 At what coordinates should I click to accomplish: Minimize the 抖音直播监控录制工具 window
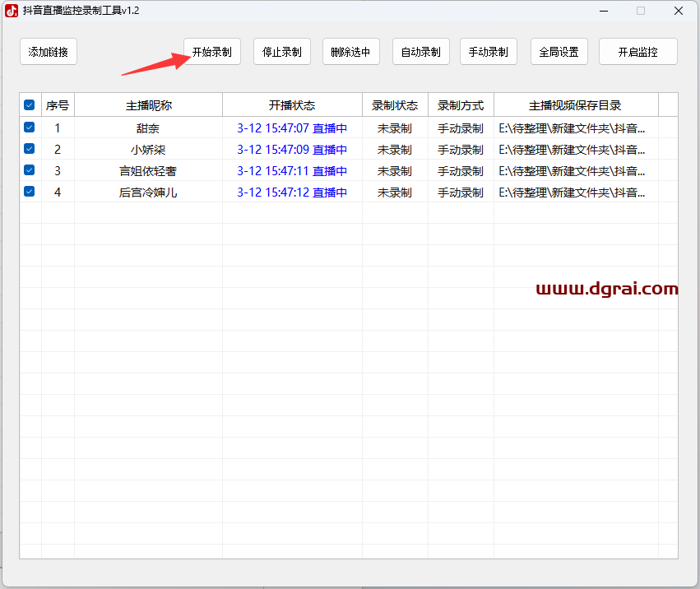point(604,11)
